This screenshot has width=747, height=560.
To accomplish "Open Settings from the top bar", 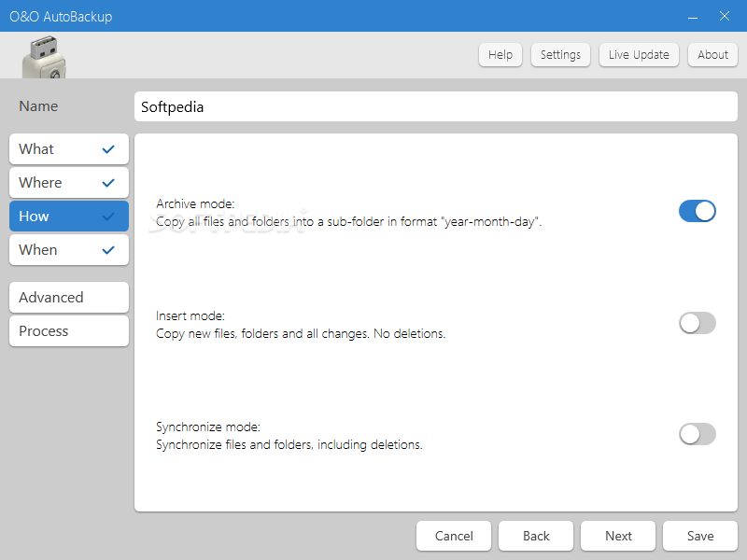I will 560,55.
